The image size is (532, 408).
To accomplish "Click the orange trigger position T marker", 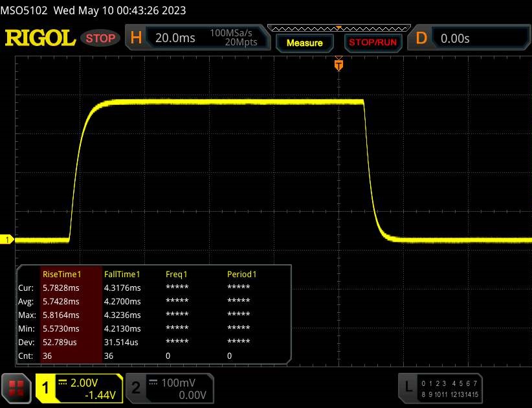I will (x=338, y=65).
